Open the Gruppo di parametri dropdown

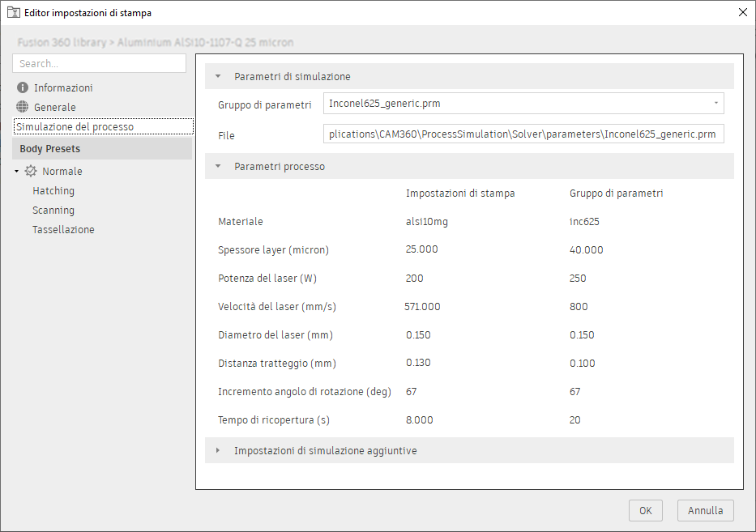pyautogui.click(x=716, y=104)
